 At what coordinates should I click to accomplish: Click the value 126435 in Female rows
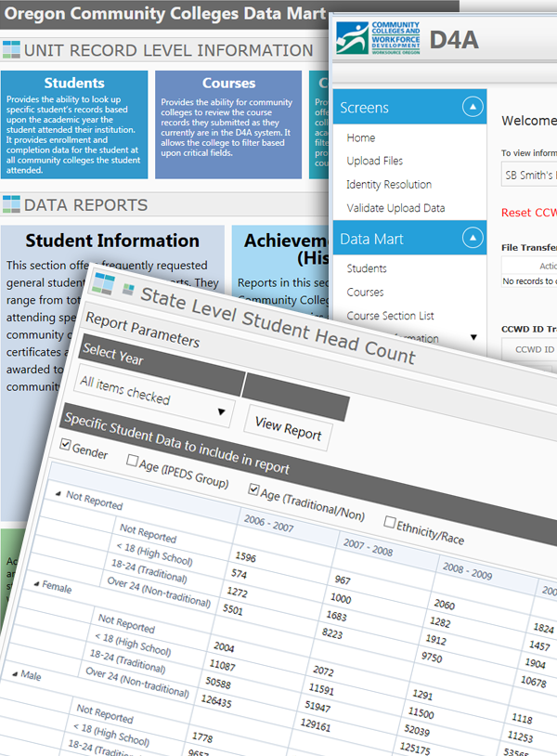pos(216,700)
